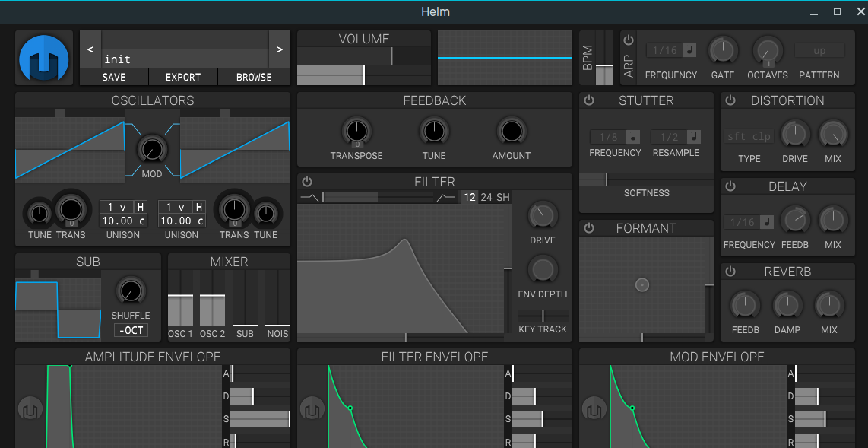Image resolution: width=868 pixels, height=448 pixels.
Task: Click the reverb DAMP knob
Action: pos(787,305)
